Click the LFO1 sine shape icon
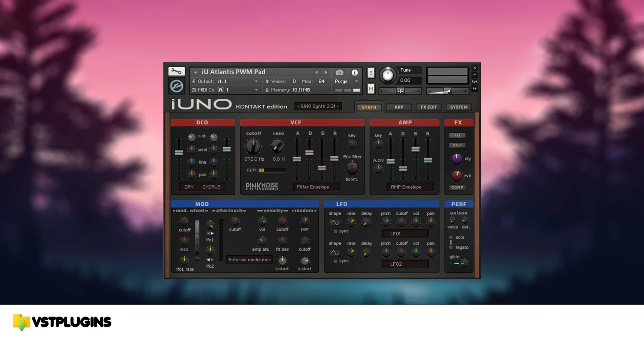Screen dimensions: 644x341 pos(335,222)
